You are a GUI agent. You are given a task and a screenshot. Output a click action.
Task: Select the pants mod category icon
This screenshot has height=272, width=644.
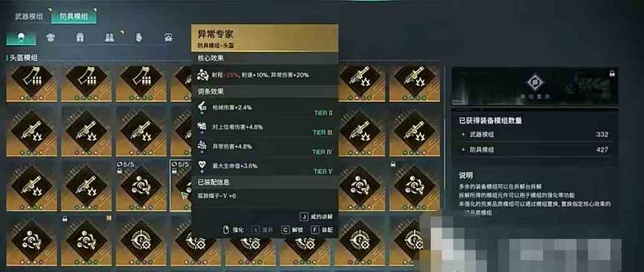click(80, 38)
